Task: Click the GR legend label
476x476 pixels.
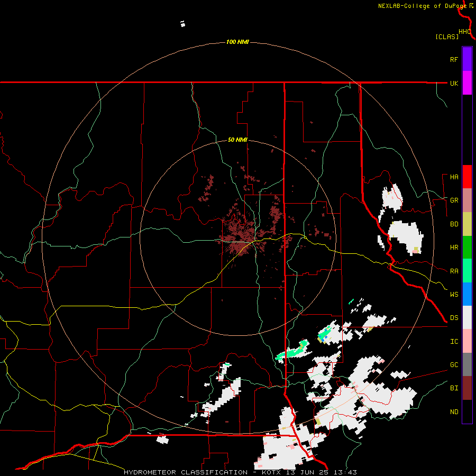Action: [454, 200]
